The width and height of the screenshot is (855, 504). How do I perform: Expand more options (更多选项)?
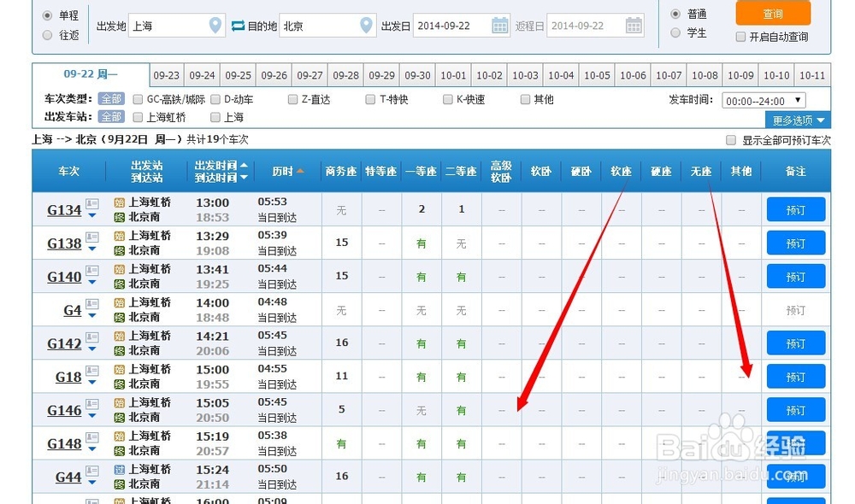coord(798,120)
